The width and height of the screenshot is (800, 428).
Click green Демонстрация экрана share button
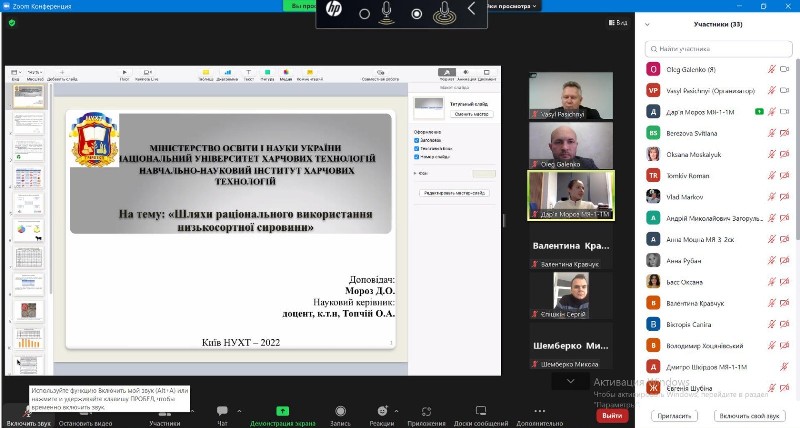click(283, 410)
